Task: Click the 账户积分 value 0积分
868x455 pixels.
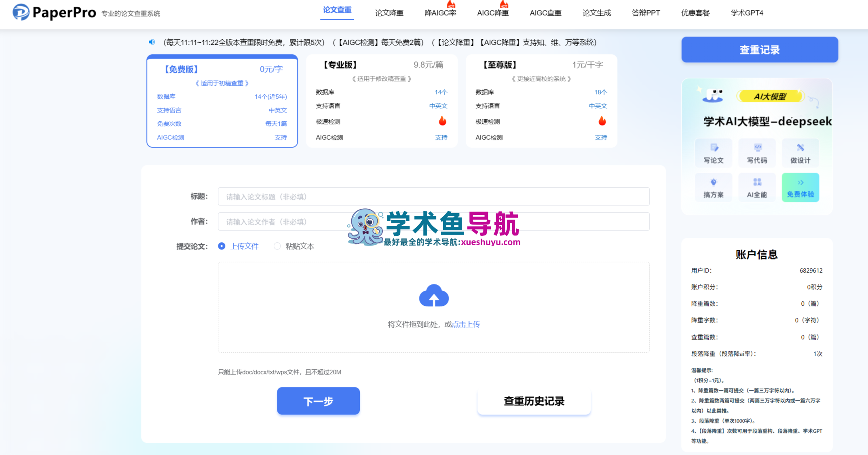Action: pyautogui.click(x=815, y=287)
